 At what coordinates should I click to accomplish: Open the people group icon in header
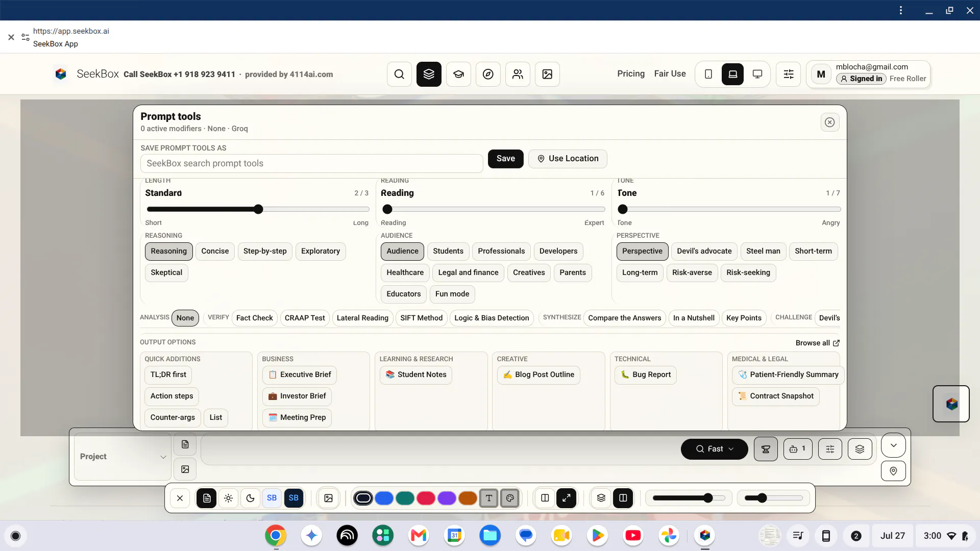(518, 74)
